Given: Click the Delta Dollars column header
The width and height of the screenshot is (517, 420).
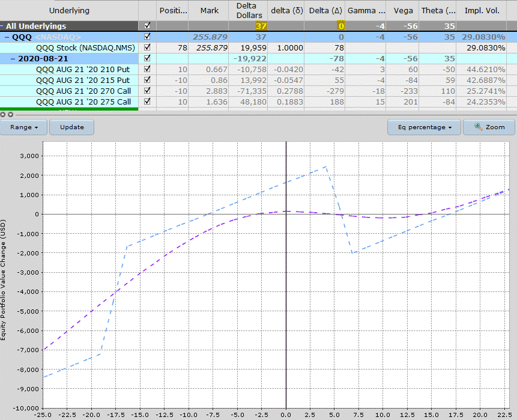Looking at the screenshot, I should point(249,11).
